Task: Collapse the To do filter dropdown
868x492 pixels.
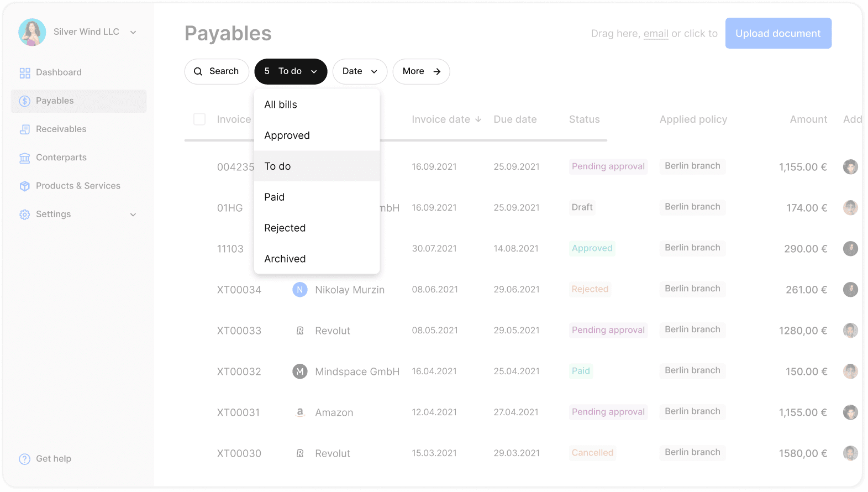Action: [x=291, y=71]
